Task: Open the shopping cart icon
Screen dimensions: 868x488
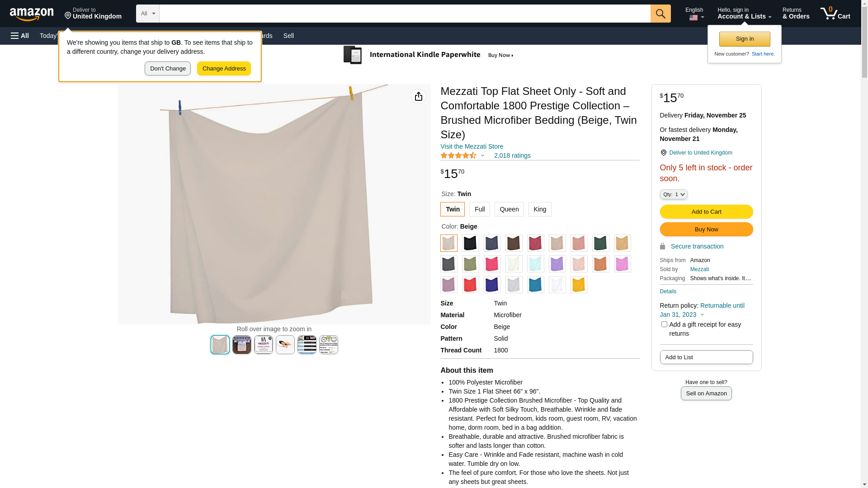Action: 835,14
